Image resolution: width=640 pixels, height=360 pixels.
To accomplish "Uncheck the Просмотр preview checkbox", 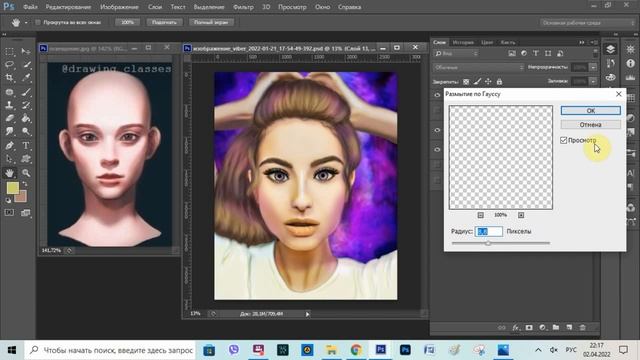I will click(x=564, y=140).
